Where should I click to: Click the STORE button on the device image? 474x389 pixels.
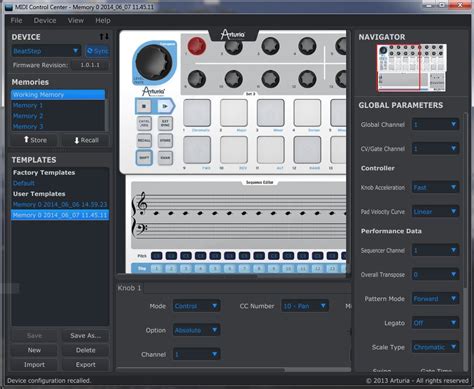coord(165,140)
